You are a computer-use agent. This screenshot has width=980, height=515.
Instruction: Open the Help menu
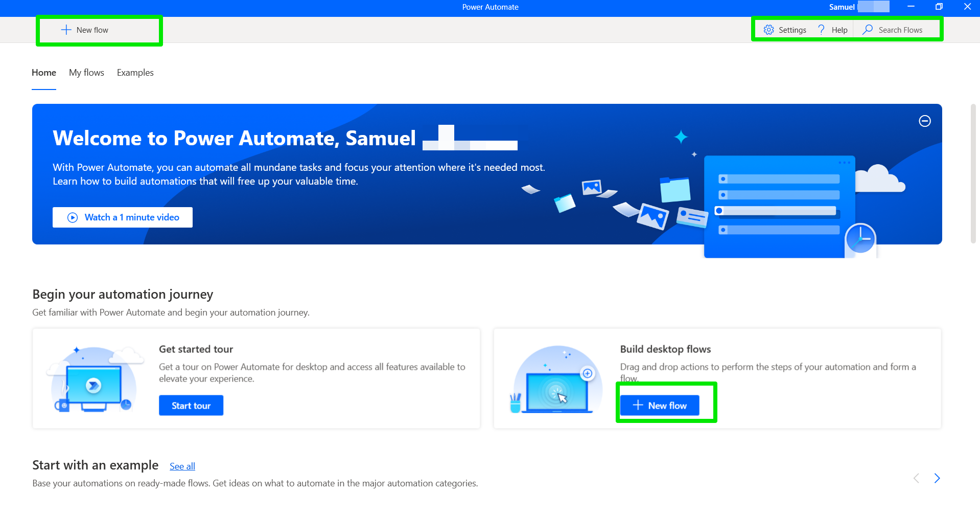[832, 30]
